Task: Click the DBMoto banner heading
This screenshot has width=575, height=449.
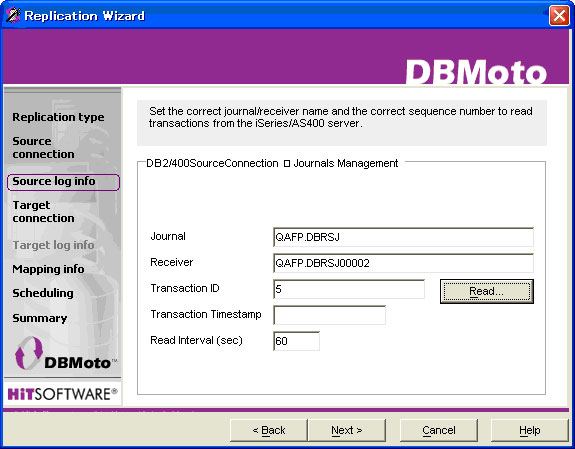Action: 476,72
